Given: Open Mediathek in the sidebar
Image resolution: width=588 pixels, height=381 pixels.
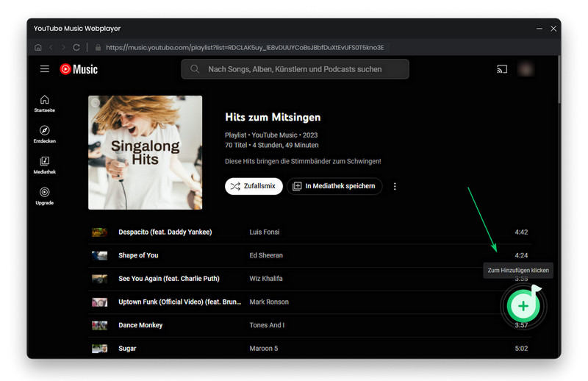Looking at the screenshot, I should (x=45, y=165).
